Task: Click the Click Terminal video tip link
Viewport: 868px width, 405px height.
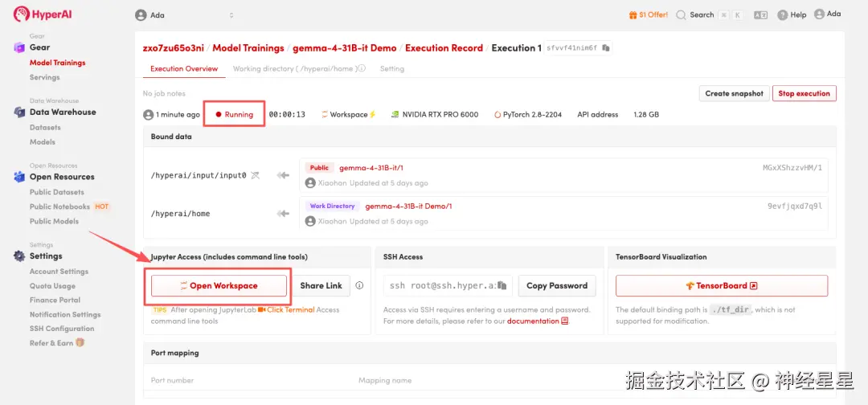Action: click(x=286, y=310)
